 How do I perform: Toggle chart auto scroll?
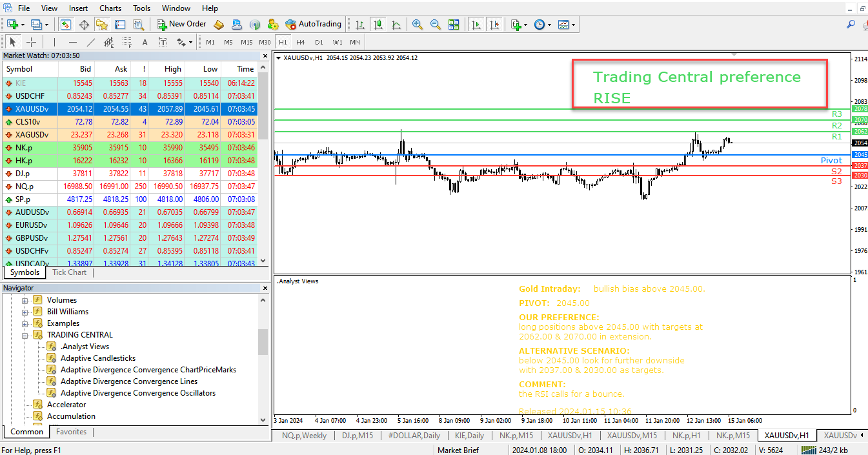[476, 25]
